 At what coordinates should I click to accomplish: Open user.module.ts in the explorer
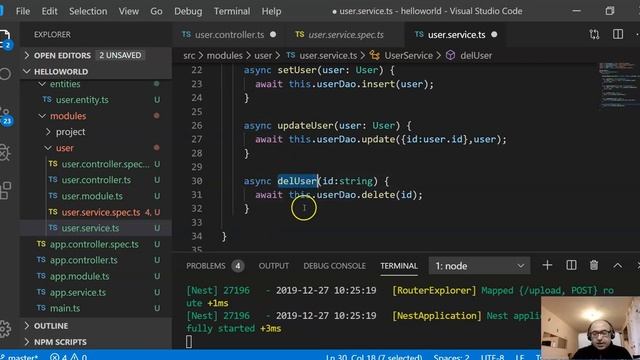(x=92, y=196)
